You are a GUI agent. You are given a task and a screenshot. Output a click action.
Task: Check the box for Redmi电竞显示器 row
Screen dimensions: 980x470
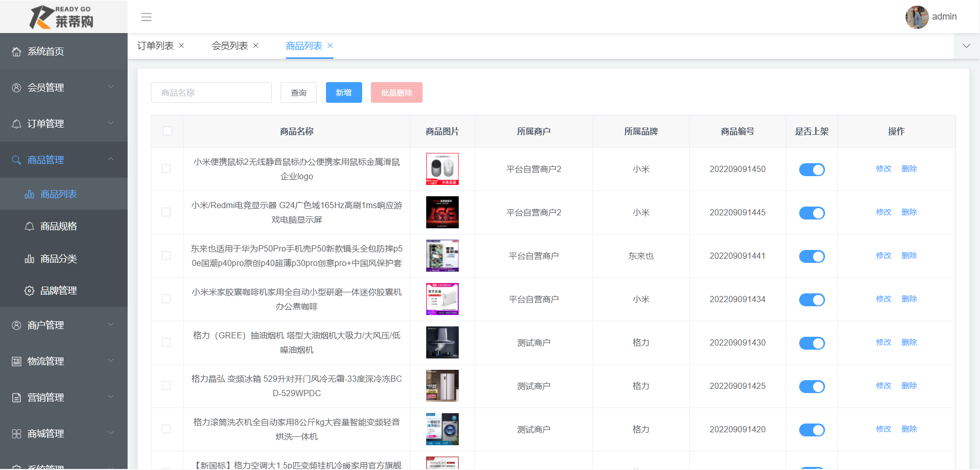(166, 212)
